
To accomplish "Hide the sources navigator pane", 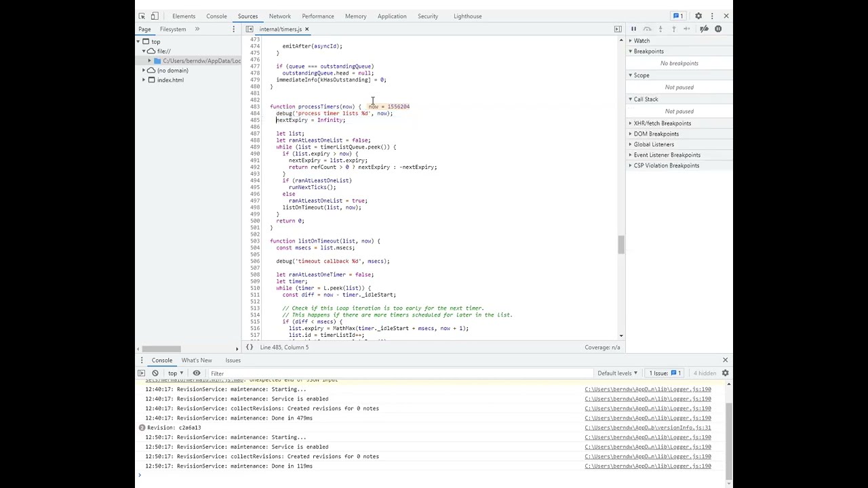I will pyautogui.click(x=250, y=29).
